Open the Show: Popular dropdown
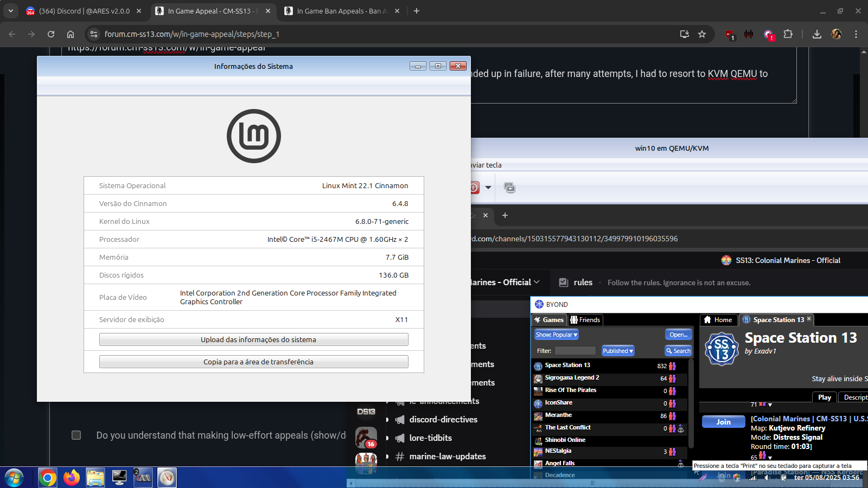Viewport: 868px width, 488px height. 557,335
